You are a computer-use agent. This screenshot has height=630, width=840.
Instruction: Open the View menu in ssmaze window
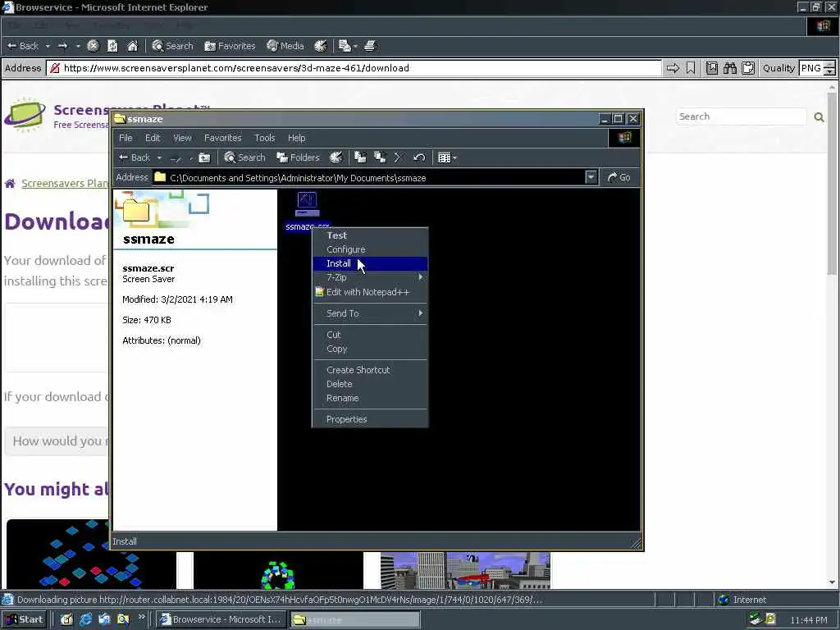(x=182, y=138)
